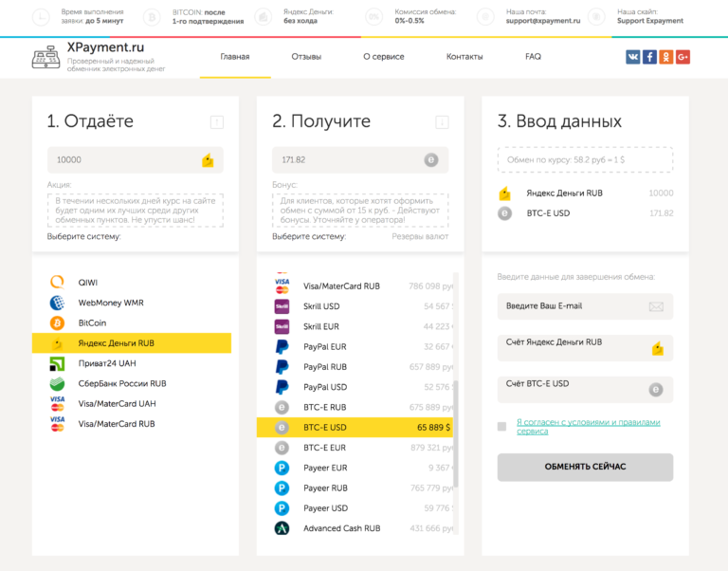Click the 65 889 $ reserve value
Viewport: 728px width, 571px height.
(x=433, y=428)
